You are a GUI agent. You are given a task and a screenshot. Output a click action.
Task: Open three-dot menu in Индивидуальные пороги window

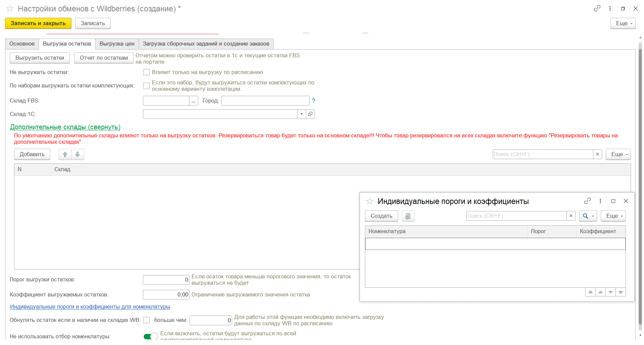coord(600,201)
